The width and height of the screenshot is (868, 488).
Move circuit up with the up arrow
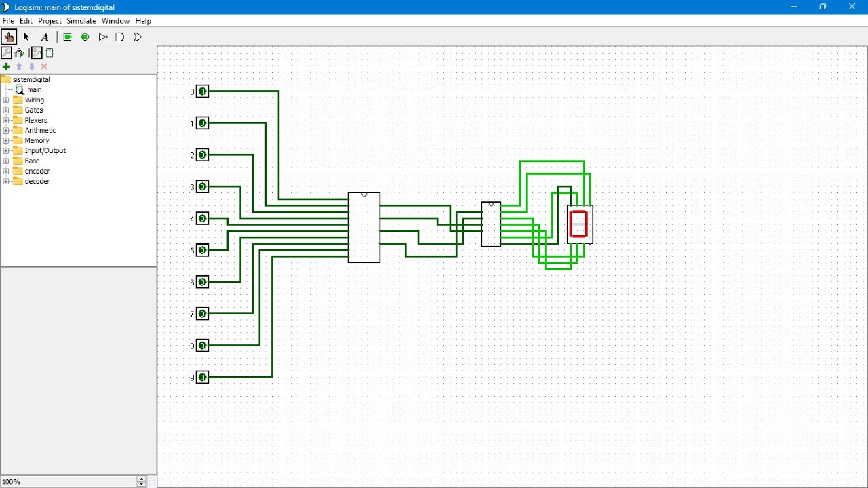tap(19, 66)
